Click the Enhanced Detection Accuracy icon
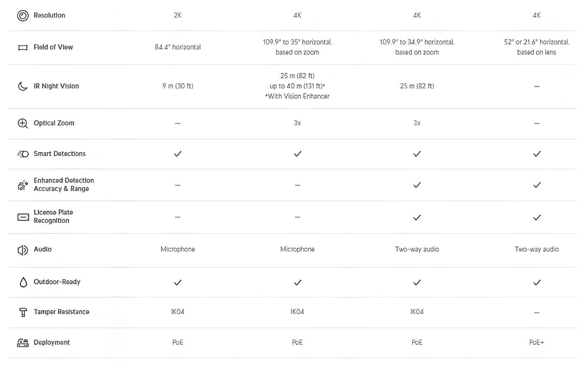Image resolution: width=588 pixels, height=368 pixels. coord(23,185)
